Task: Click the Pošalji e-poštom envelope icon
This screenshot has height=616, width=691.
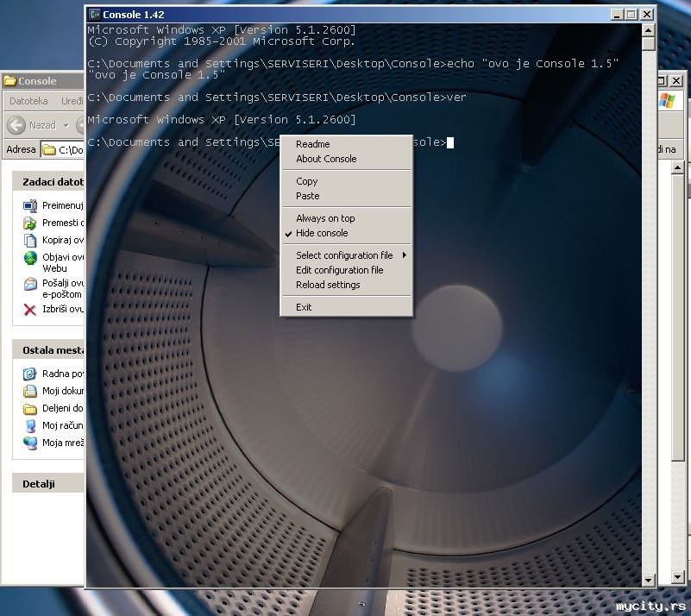Action: coord(30,284)
